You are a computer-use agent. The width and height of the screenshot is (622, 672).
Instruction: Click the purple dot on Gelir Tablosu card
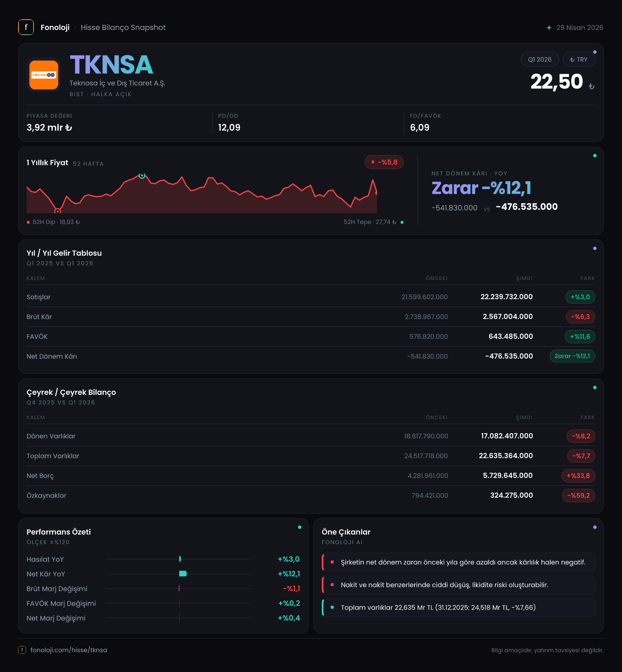(595, 249)
